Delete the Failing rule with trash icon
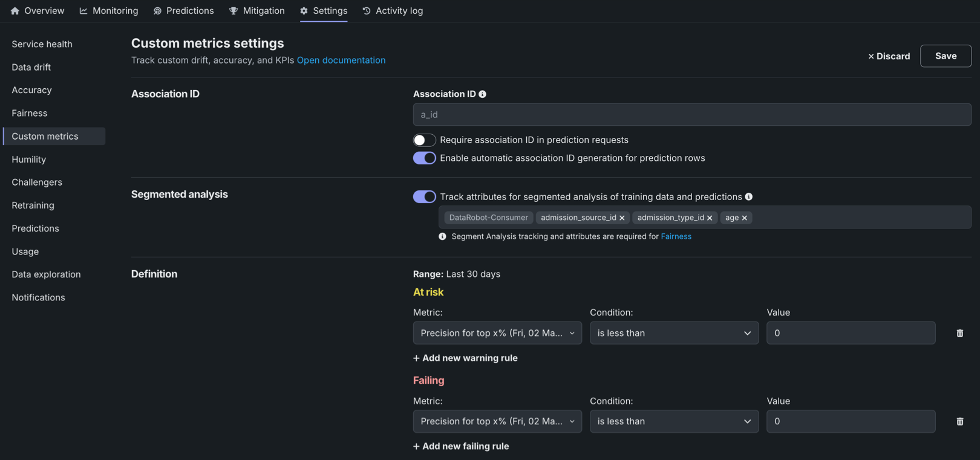Screen dimensions: 980x460 point(959,421)
